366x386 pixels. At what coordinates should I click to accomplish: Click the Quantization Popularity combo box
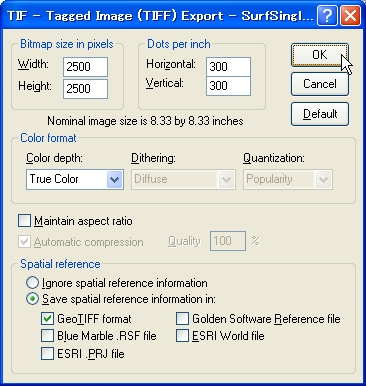click(x=288, y=179)
